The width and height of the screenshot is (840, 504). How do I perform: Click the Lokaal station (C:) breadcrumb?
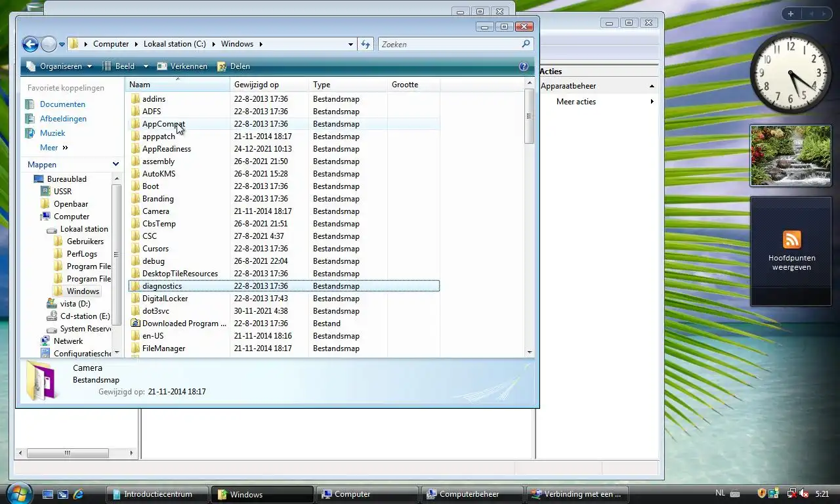pyautogui.click(x=175, y=44)
